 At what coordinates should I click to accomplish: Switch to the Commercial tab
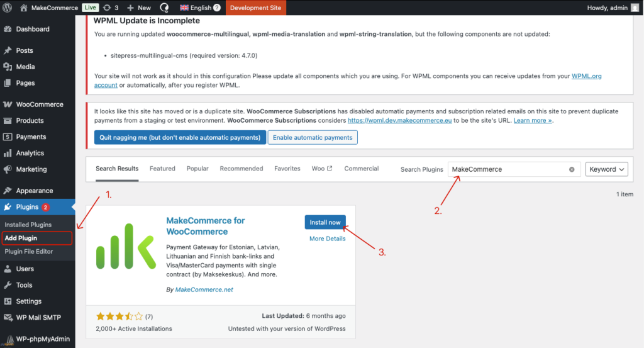pyautogui.click(x=362, y=169)
